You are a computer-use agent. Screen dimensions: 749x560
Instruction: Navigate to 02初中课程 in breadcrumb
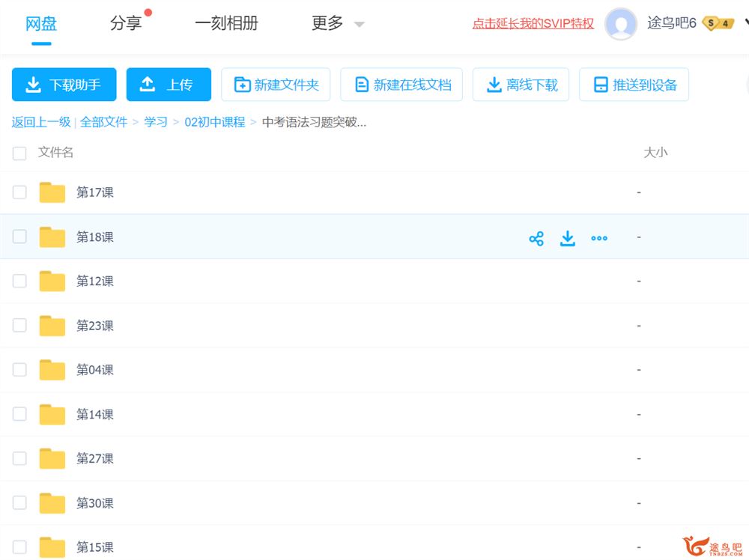click(214, 122)
